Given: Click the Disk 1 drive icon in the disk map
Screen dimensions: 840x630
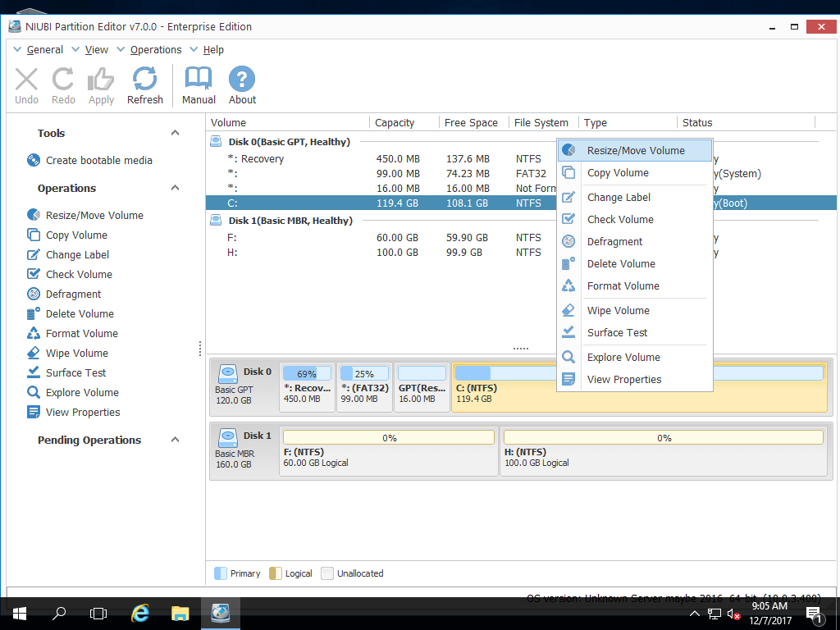Looking at the screenshot, I should pos(228,437).
